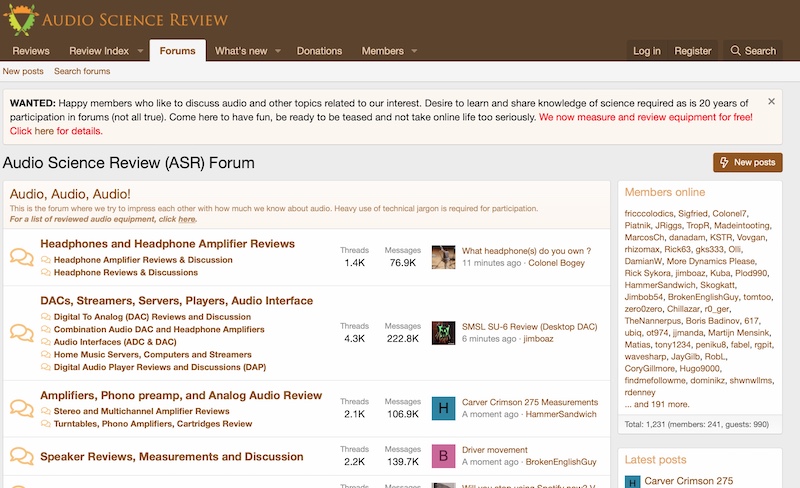This screenshot has height=488, width=800.
Task: Click the small bubble icon beside Digital To Analog (DAC)
Action: tap(45, 317)
